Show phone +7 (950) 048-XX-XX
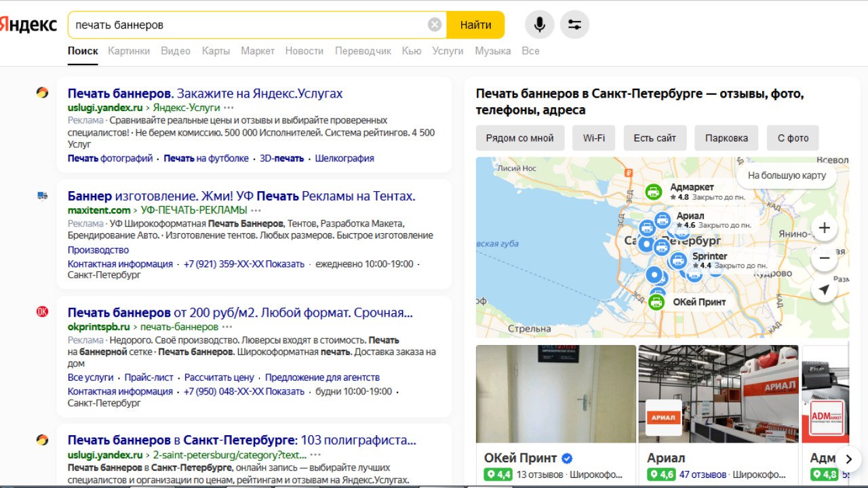The height and width of the screenshot is (488, 868). [x=244, y=391]
